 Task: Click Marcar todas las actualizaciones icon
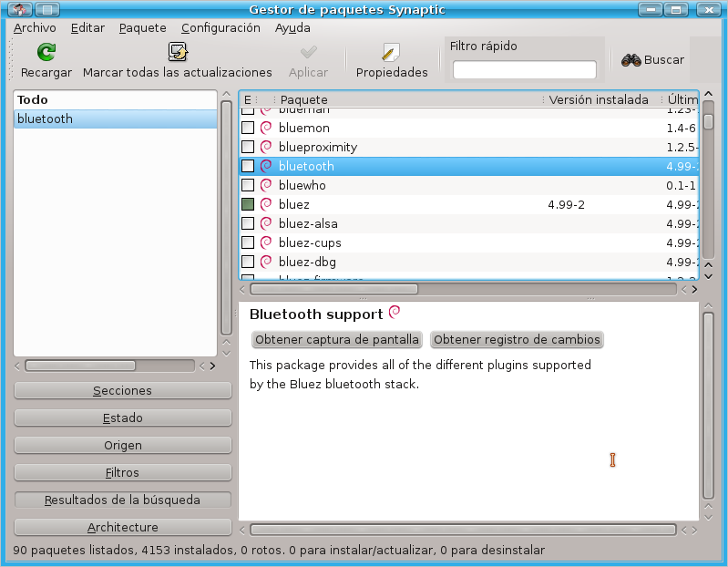[178, 52]
